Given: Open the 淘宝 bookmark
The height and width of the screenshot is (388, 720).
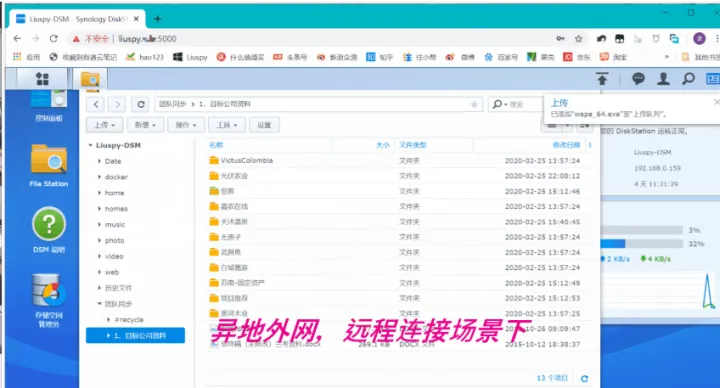Looking at the screenshot, I should click(613, 57).
